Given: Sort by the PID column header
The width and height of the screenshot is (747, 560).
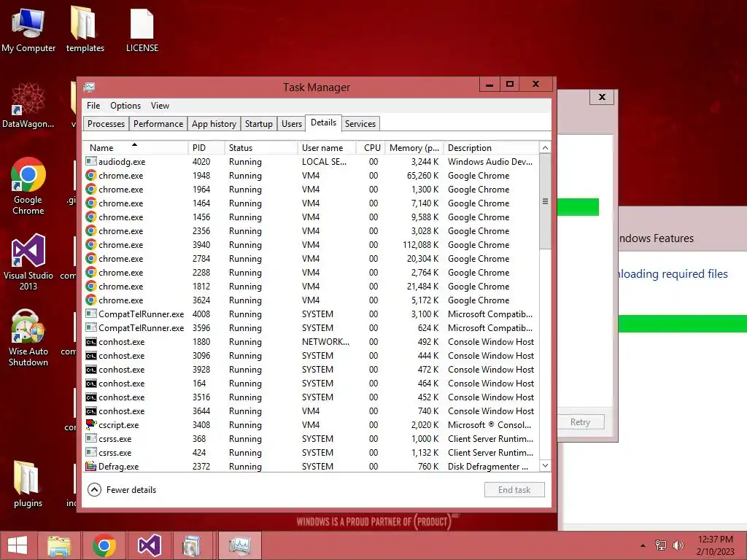Looking at the screenshot, I should pos(206,147).
